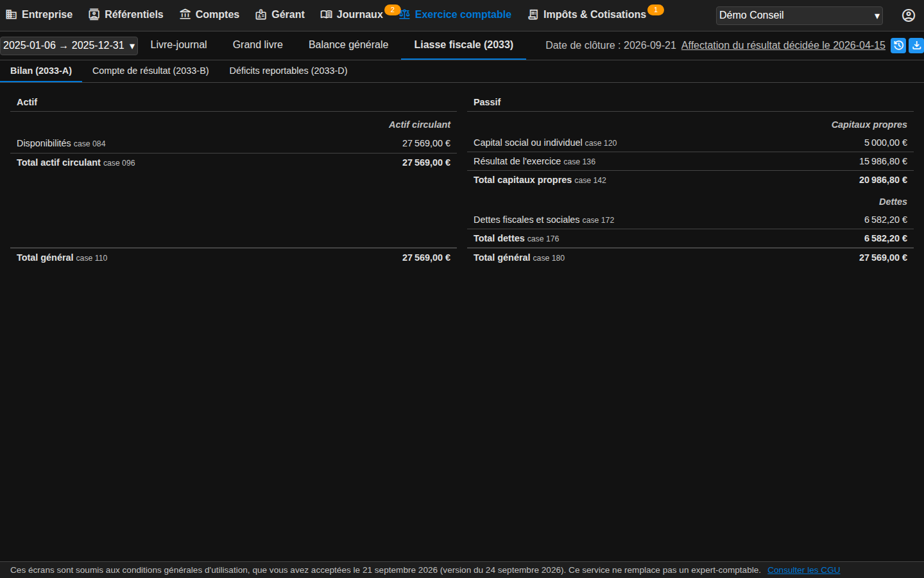Image resolution: width=924 pixels, height=578 pixels.
Task: Switch to the Grand livre tab
Action: tap(258, 45)
